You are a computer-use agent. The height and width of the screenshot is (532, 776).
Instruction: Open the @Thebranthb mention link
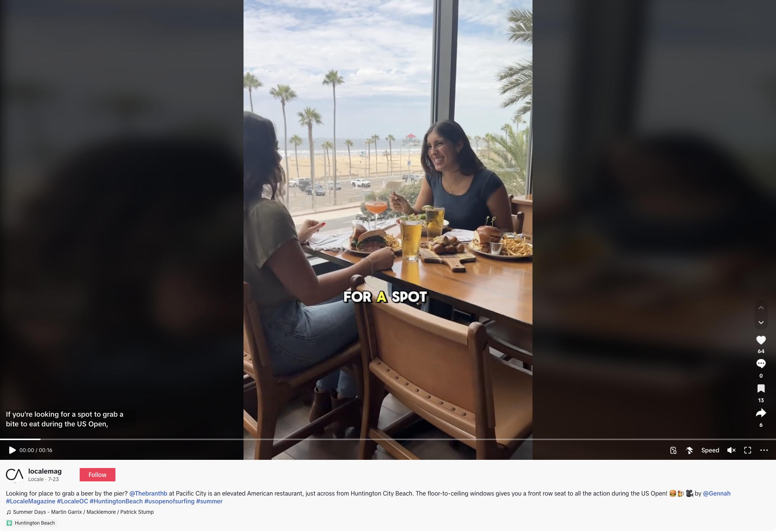[x=148, y=493]
